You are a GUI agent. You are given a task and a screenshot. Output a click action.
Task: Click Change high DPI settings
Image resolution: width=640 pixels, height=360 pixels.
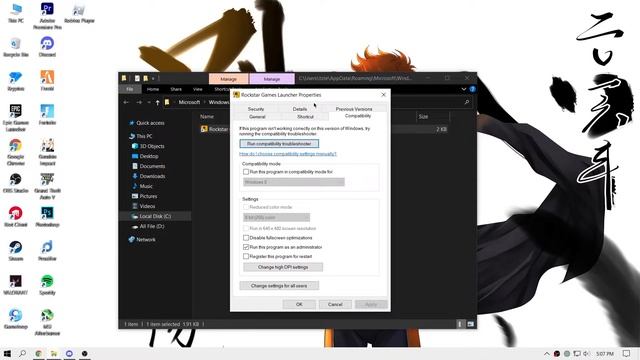[x=283, y=267]
